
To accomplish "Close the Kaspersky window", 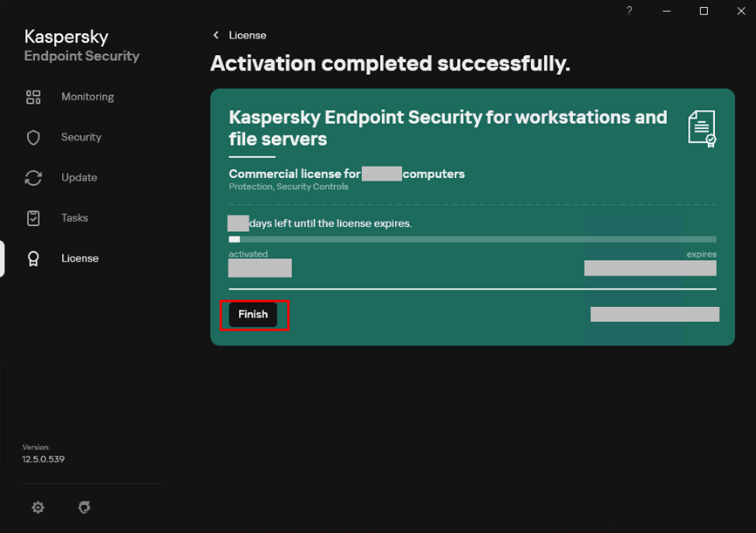I will coord(741,10).
